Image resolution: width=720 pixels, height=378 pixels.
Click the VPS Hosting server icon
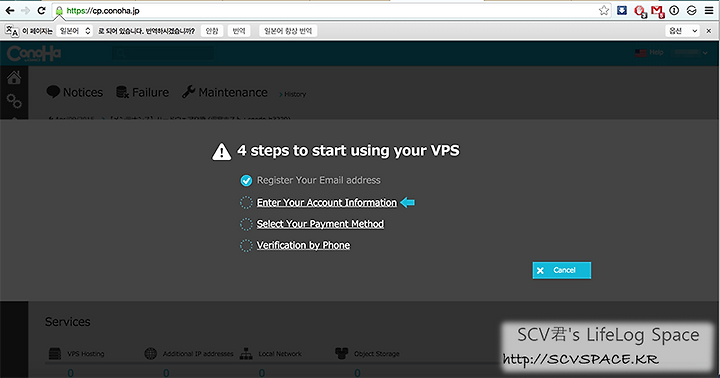55,354
